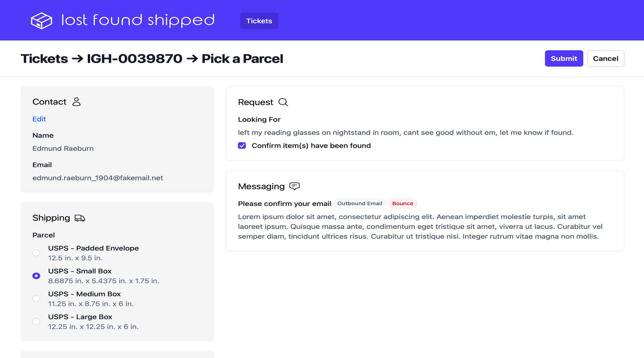This screenshot has width=644, height=358.
Task: Click the red Bounce status badge
Action: [402, 203]
